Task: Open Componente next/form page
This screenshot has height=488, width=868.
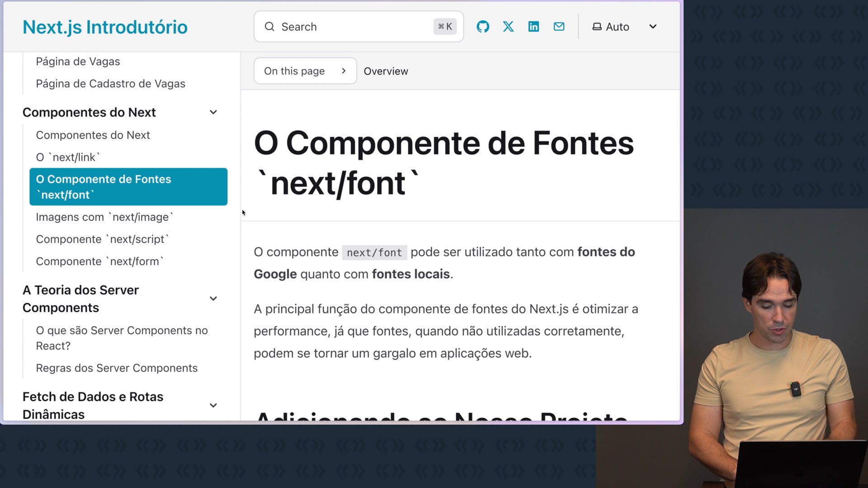Action: pos(99,261)
